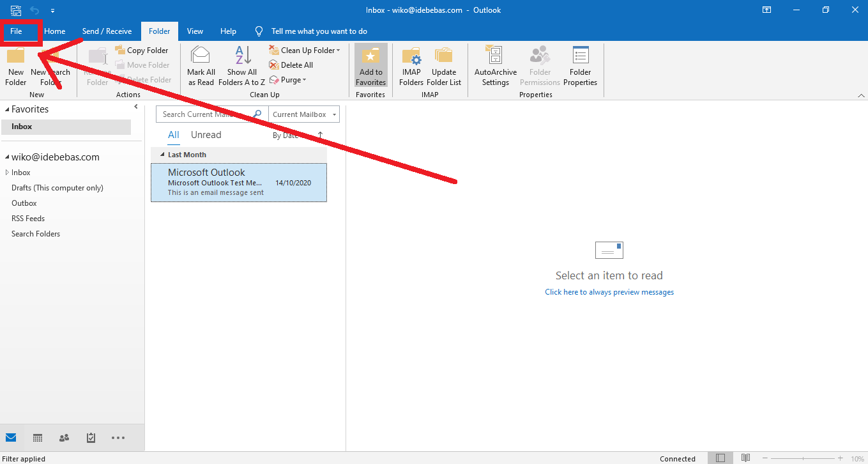Select Inbox under Favorites
The height and width of the screenshot is (464, 868).
pyautogui.click(x=66, y=127)
